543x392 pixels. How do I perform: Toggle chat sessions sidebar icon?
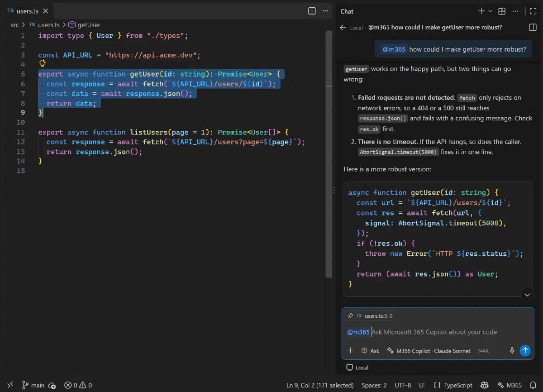point(533,28)
